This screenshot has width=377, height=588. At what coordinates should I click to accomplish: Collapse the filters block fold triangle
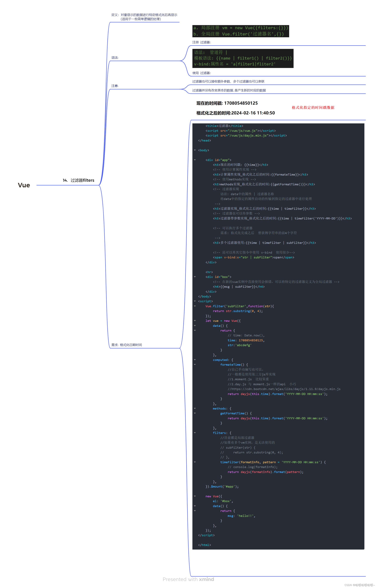[195, 433]
